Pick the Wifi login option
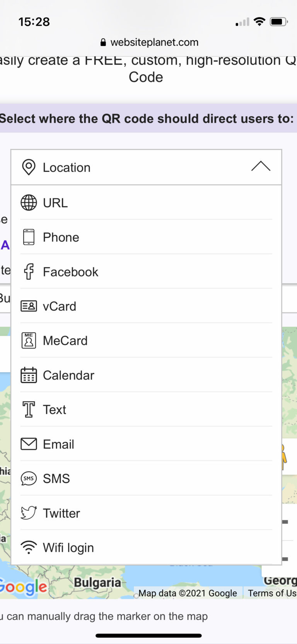 coord(68,548)
